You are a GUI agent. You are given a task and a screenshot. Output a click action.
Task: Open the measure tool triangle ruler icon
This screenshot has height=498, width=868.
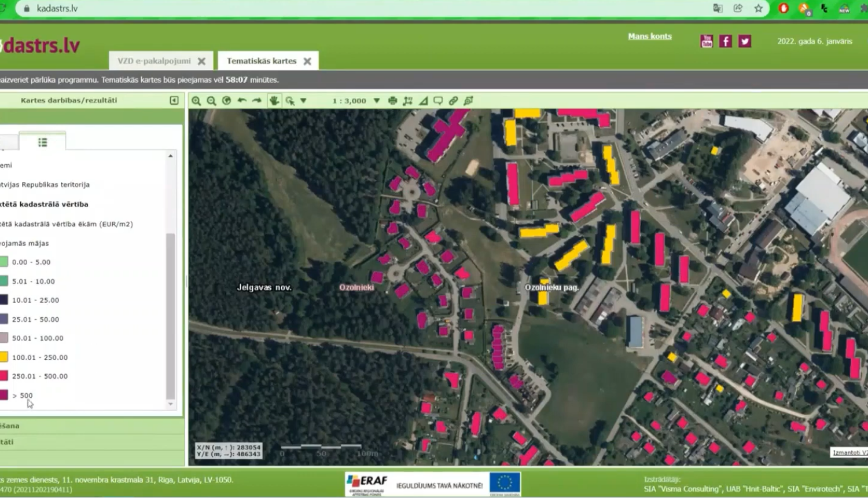pyautogui.click(x=423, y=101)
